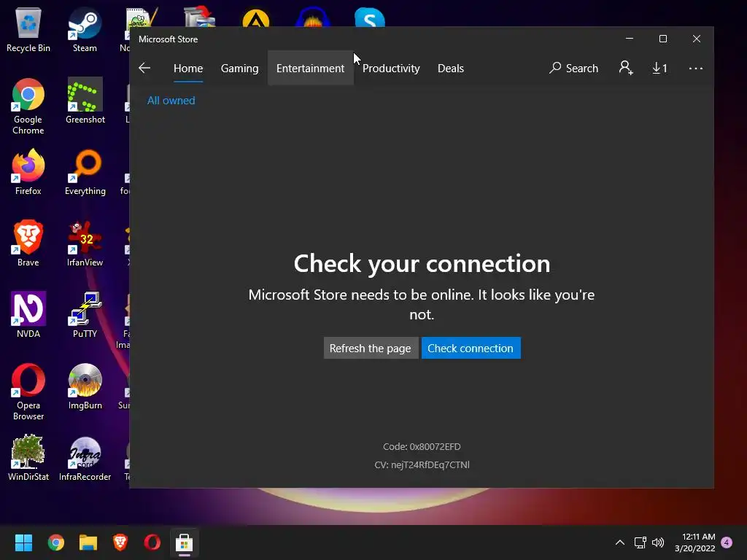Viewport: 747px width, 560px height.
Task: Select the Google Chrome desktop shortcut
Action: tap(28, 106)
